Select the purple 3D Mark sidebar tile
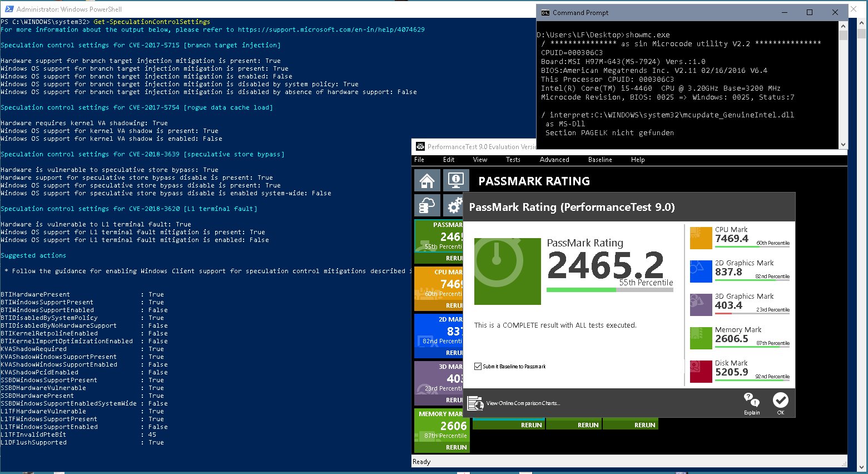Viewport: 868px width, 474px height. [x=439, y=378]
